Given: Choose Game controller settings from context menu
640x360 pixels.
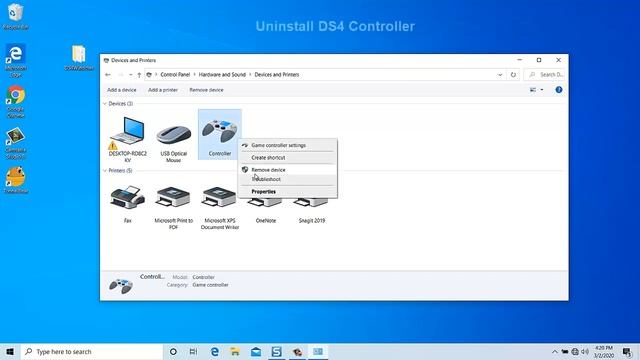Looking at the screenshot, I should pyautogui.click(x=287, y=145).
